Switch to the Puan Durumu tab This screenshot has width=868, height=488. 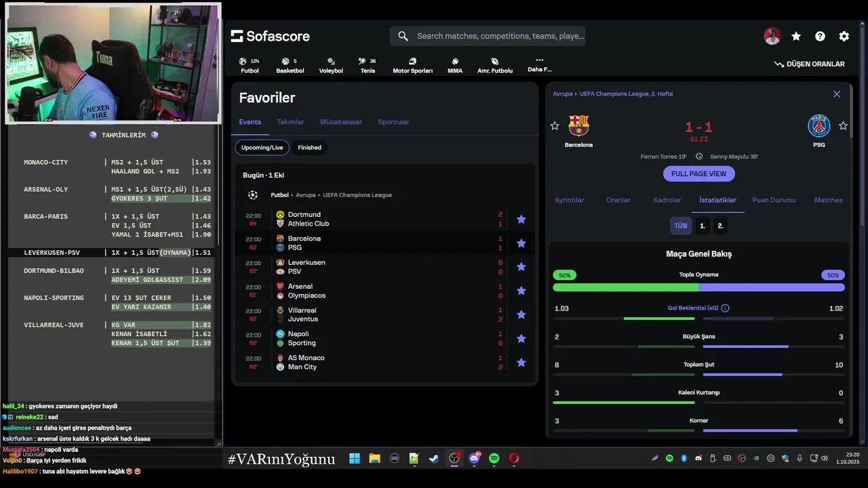click(774, 200)
